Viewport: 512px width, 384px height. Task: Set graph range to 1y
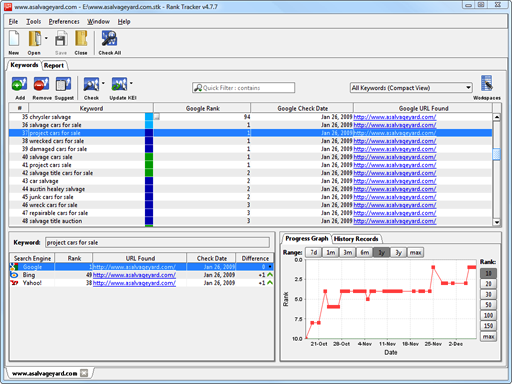pyautogui.click(x=382, y=253)
